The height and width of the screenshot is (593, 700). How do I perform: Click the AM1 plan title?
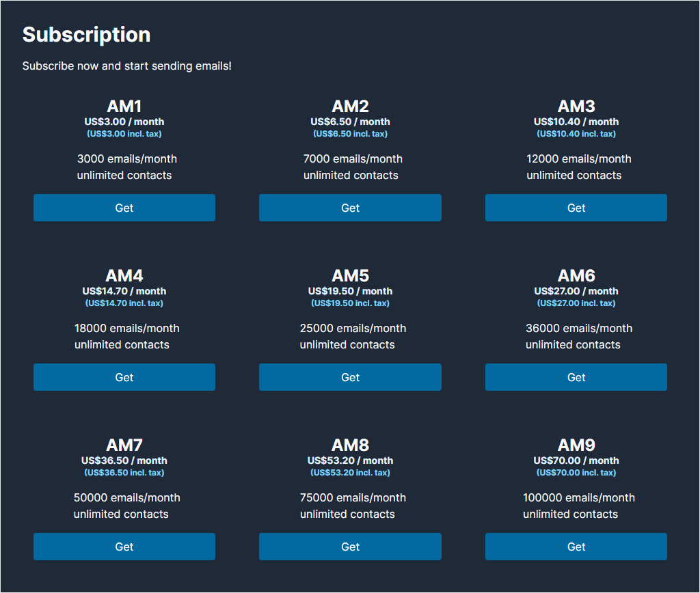[124, 107]
